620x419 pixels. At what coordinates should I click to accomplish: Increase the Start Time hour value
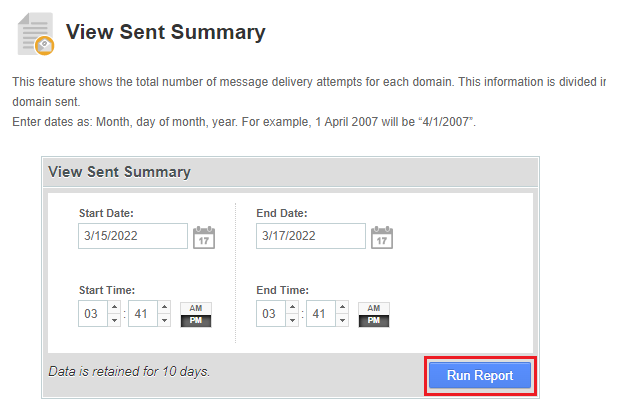coord(113,308)
